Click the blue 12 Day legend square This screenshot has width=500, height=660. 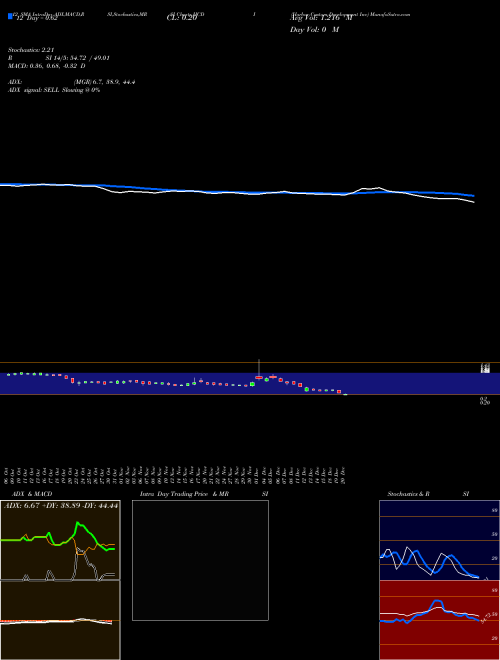click(10, 16)
